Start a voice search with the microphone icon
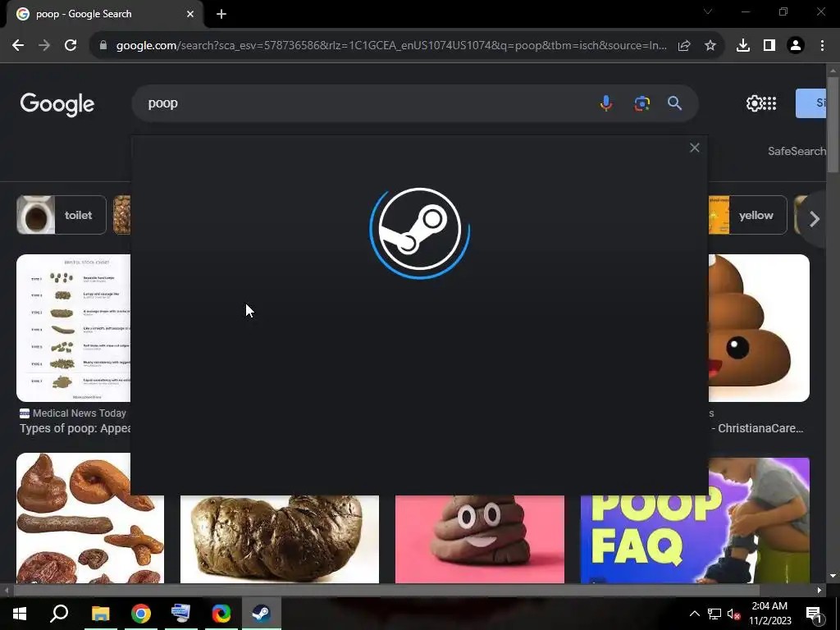Image resolution: width=840 pixels, height=630 pixels. [x=606, y=103]
